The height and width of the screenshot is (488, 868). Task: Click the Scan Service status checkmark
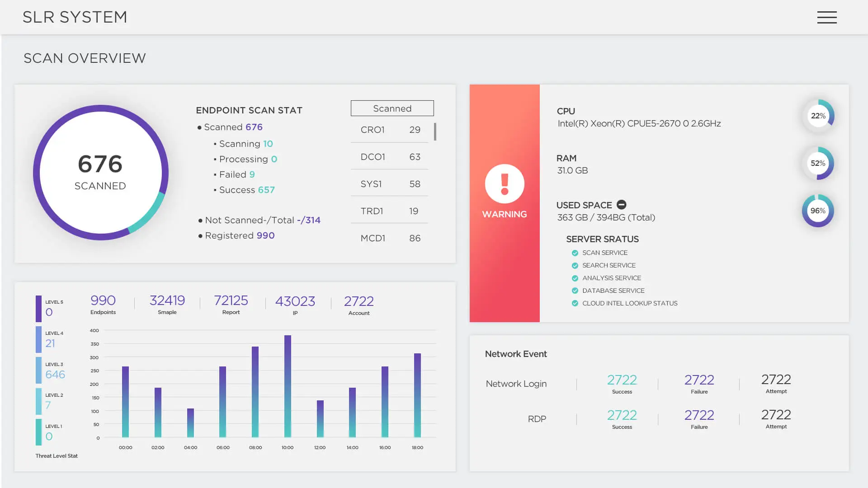pyautogui.click(x=575, y=253)
